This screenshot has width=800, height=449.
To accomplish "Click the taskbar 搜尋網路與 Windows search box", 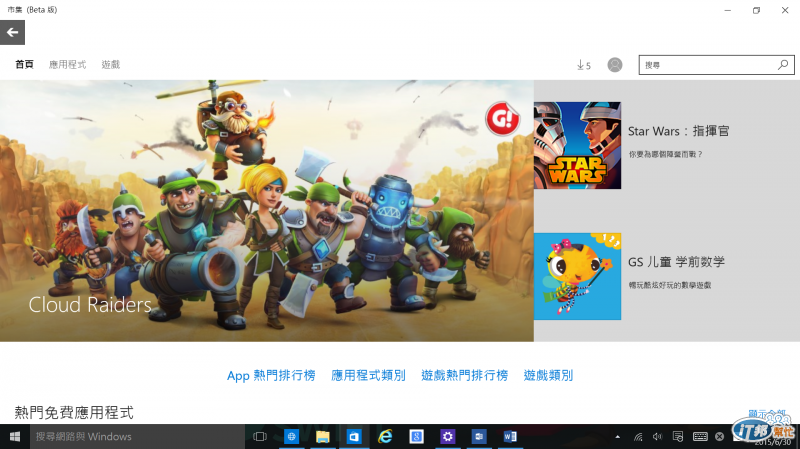I will pyautogui.click(x=137, y=437).
